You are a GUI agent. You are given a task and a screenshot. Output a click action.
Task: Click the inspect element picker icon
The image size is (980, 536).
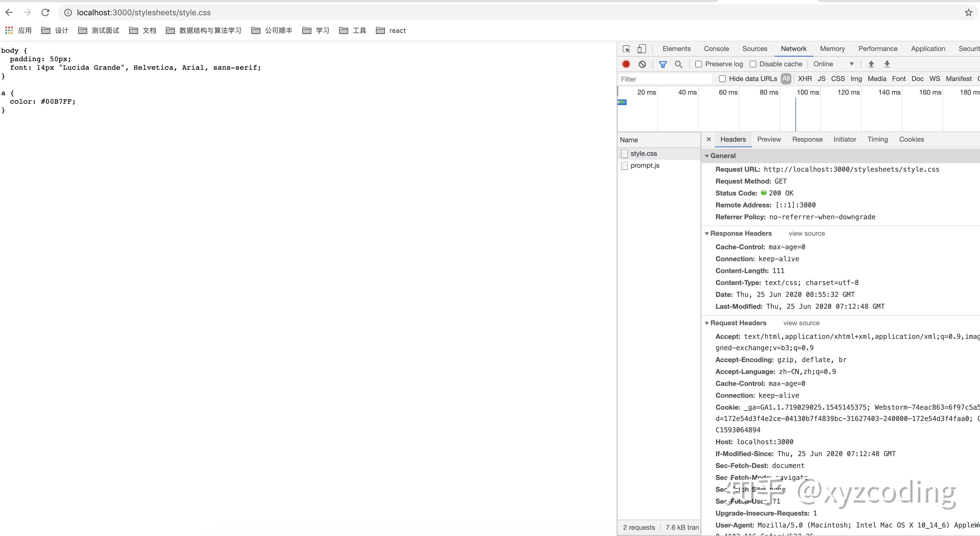(626, 49)
